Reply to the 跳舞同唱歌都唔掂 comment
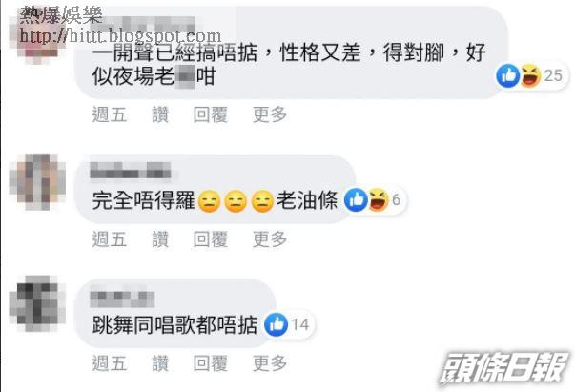575x392 pixels. (211, 363)
